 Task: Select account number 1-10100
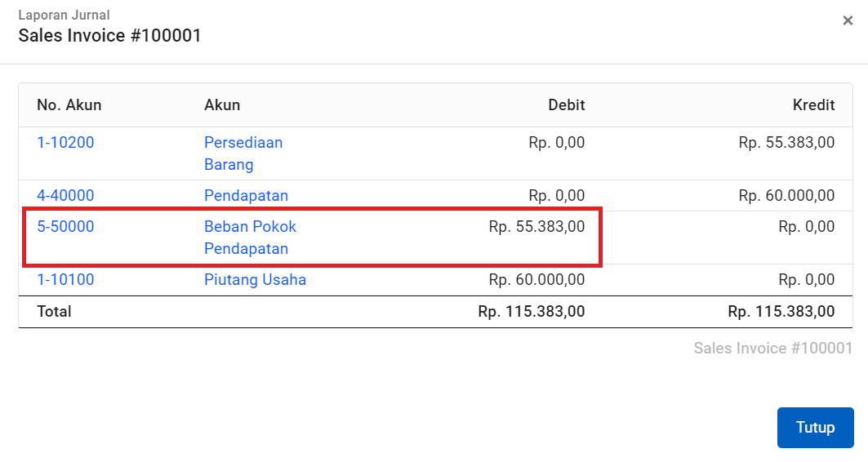pyautogui.click(x=65, y=279)
